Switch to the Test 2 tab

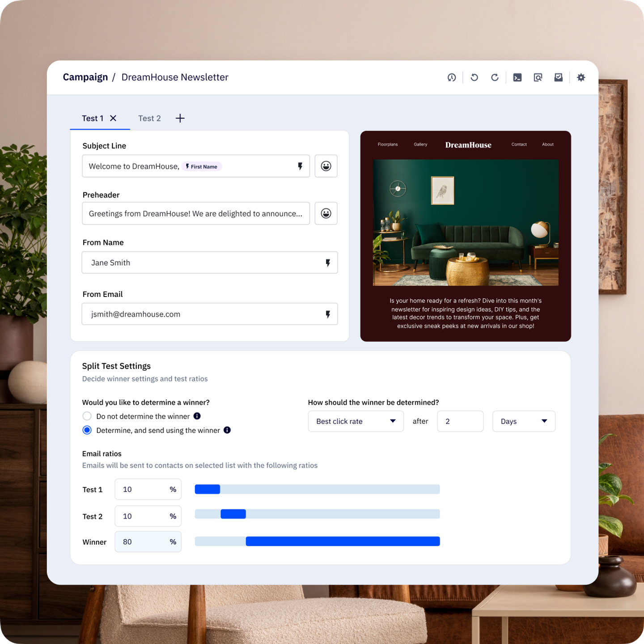pos(149,118)
